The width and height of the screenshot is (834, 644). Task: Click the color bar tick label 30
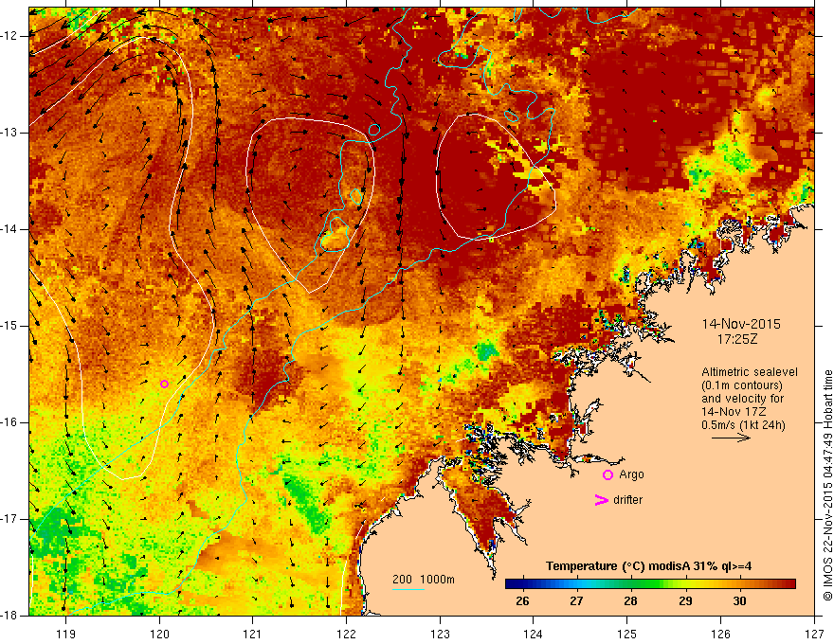(739, 601)
